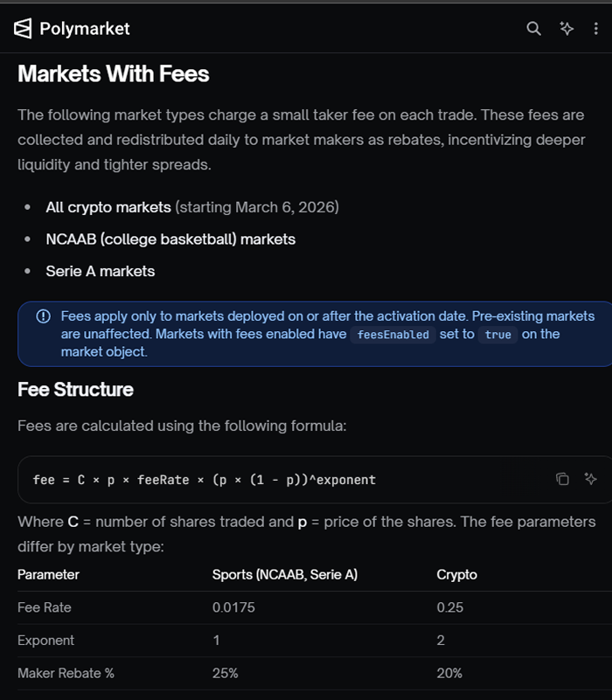Click the Polymarket logo icon

click(23, 29)
